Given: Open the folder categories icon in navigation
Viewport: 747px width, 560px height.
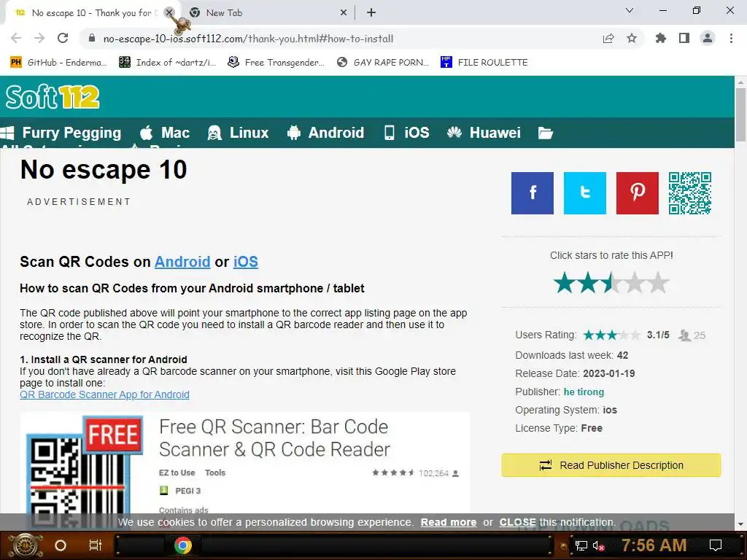Looking at the screenshot, I should coord(546,133).
